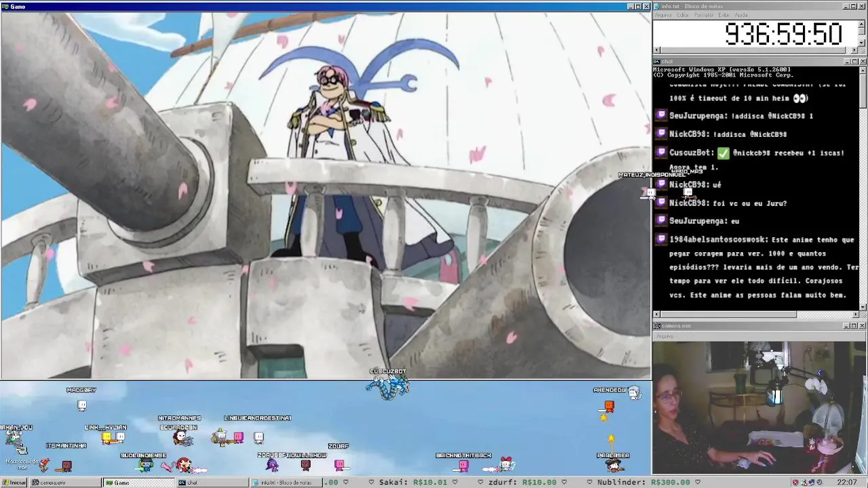Viewport: 868px width, 488px height.
Task: Click the camera.exe window title icon
Action: pyautogui.click(x=657, y=326)
